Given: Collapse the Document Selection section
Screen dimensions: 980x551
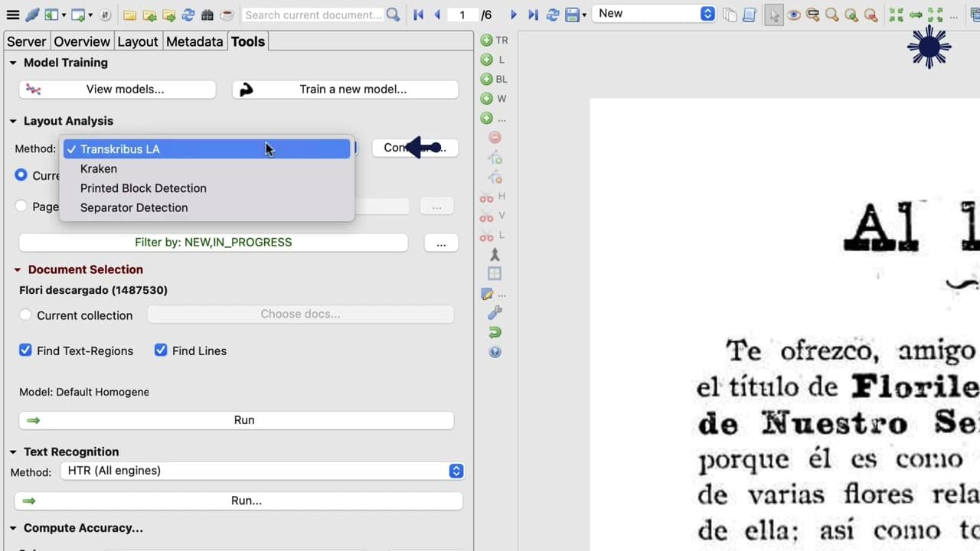Looking at the screenshot, I should [x=17, y=269].
